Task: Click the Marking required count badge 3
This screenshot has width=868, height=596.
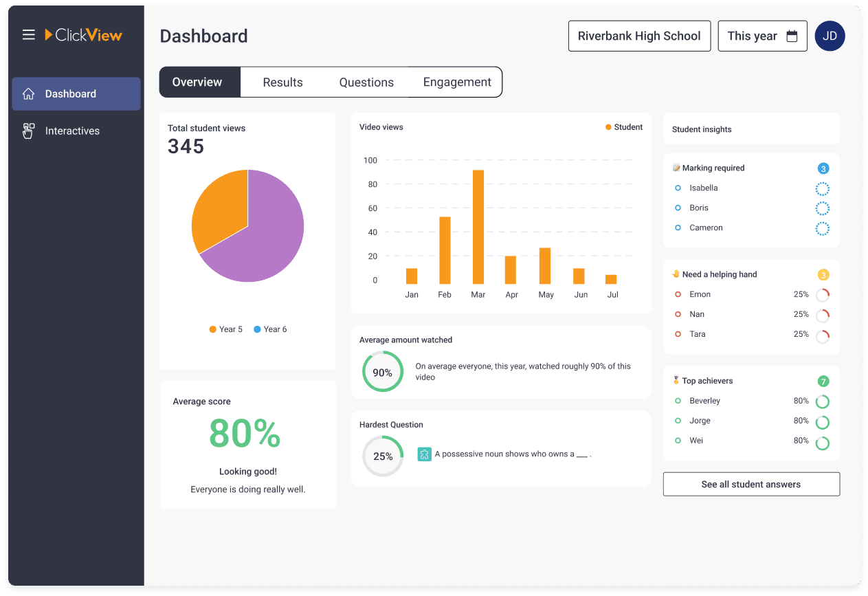Action: tap(823, 168)
